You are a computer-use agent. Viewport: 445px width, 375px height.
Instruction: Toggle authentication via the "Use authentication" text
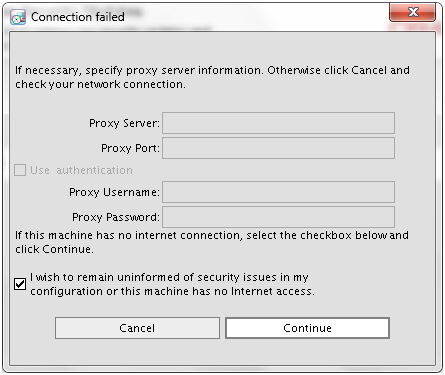81,170
